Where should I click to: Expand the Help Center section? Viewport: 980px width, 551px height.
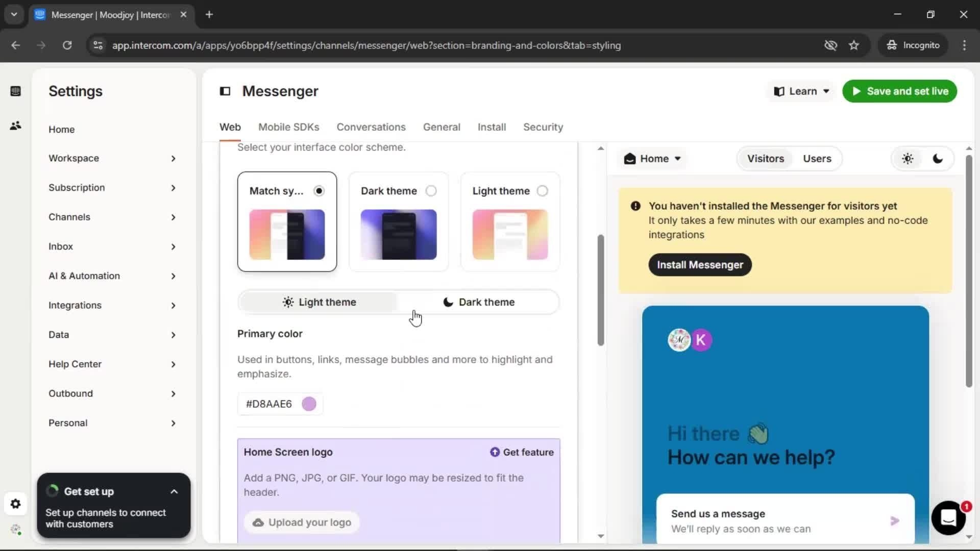112,364
